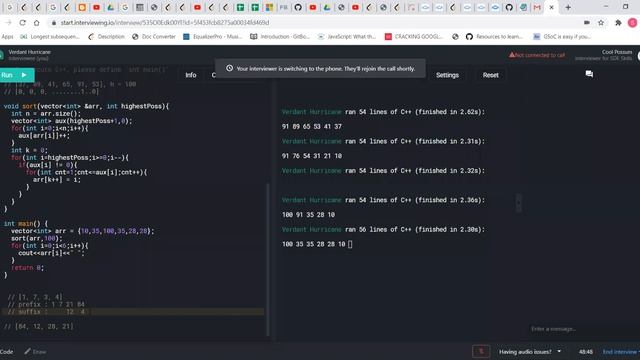This screenshot has height=360, width=640.
Task: Expand the Having audio issues dropdown
Action: click(530, 352)
